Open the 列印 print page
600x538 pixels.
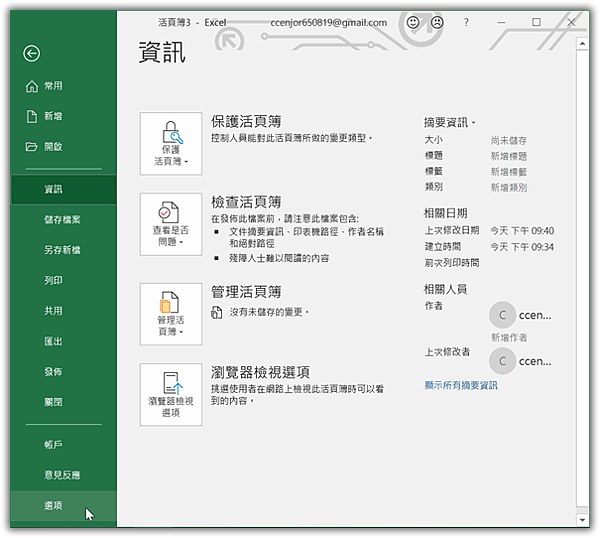[x=64, y=280]
